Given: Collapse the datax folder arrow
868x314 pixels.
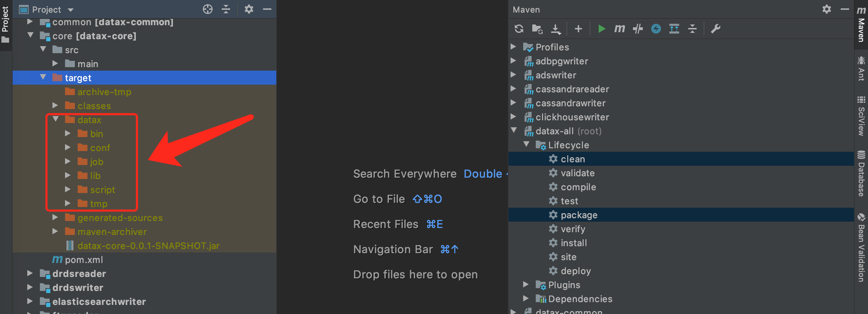Looking at the screenshot, I should (56, 119).
